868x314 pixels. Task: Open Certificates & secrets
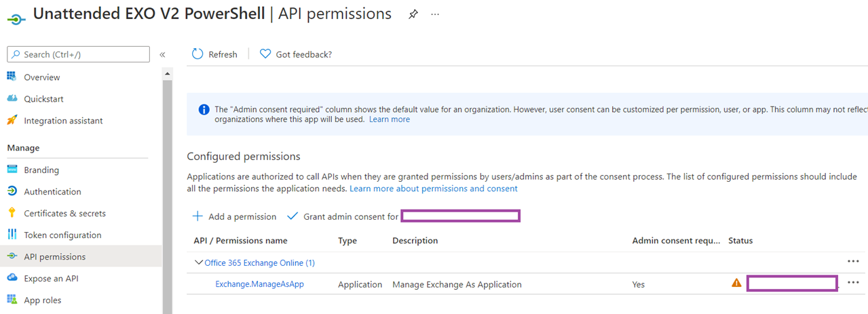[x=64, y=214]
